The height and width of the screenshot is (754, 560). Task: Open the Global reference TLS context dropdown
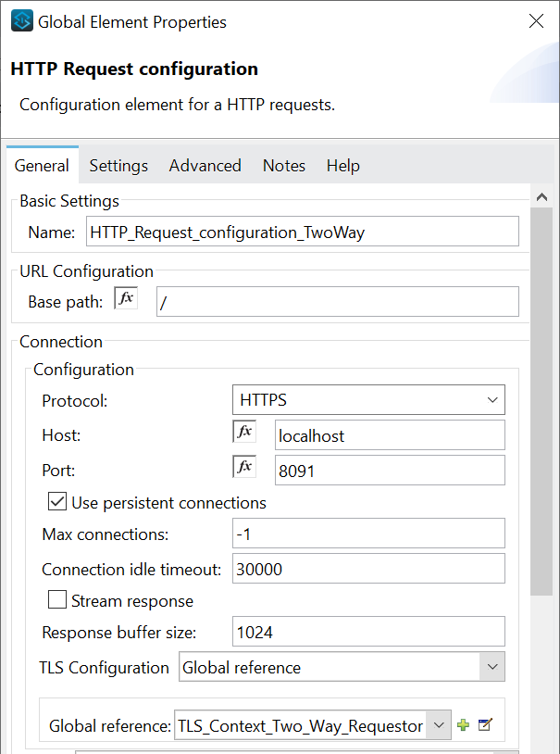point(312,725)
